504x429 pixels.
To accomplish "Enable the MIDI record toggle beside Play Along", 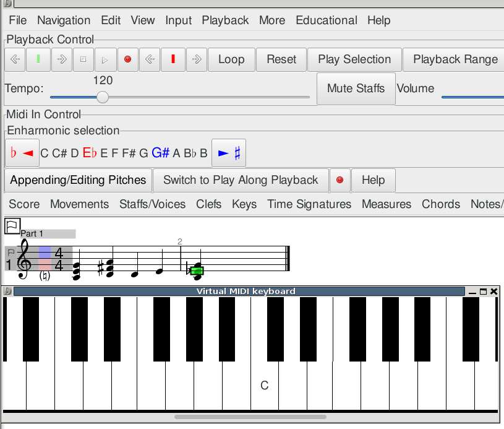I will pyautogui.click(x=340, y=180).
